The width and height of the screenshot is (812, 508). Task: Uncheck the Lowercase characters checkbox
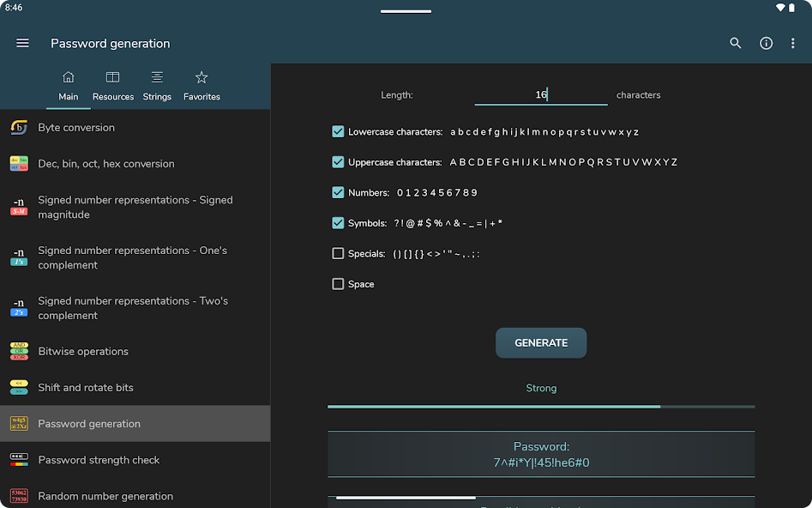coord(338,131)
